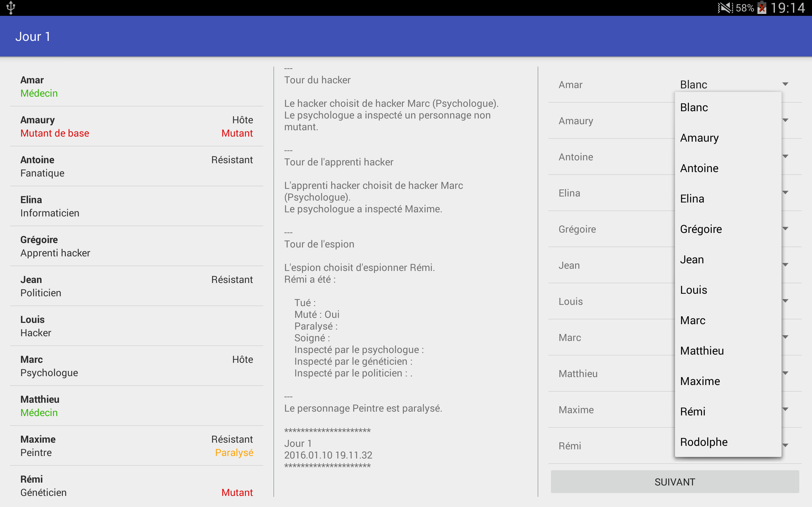
Task: Open the dropdown arrow beside Maxime row
Action: (x=785, y=409)
